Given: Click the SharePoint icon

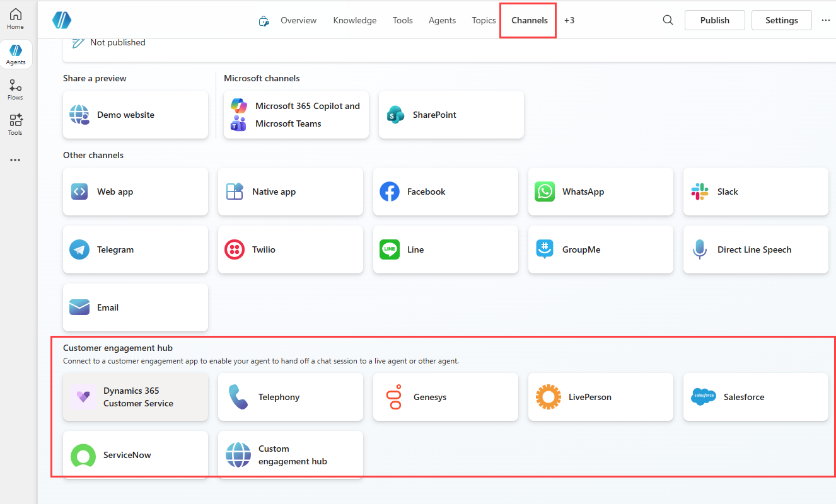Looking at the screenshot, I should coord(395,115).
